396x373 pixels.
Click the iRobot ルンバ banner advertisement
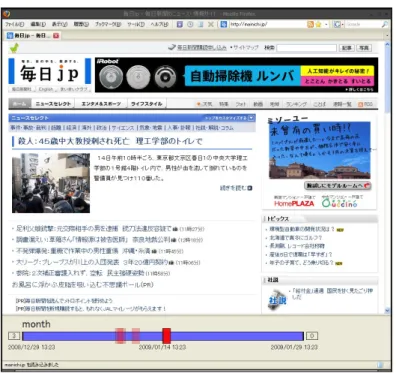coord(237,75)
